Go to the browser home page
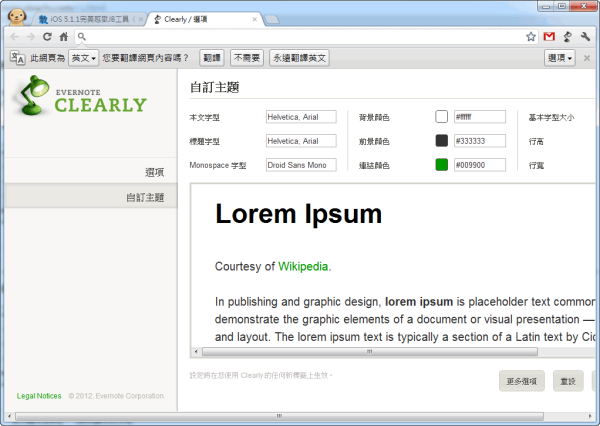The height and width of the screenshot is (426, 600). point(63,36)
